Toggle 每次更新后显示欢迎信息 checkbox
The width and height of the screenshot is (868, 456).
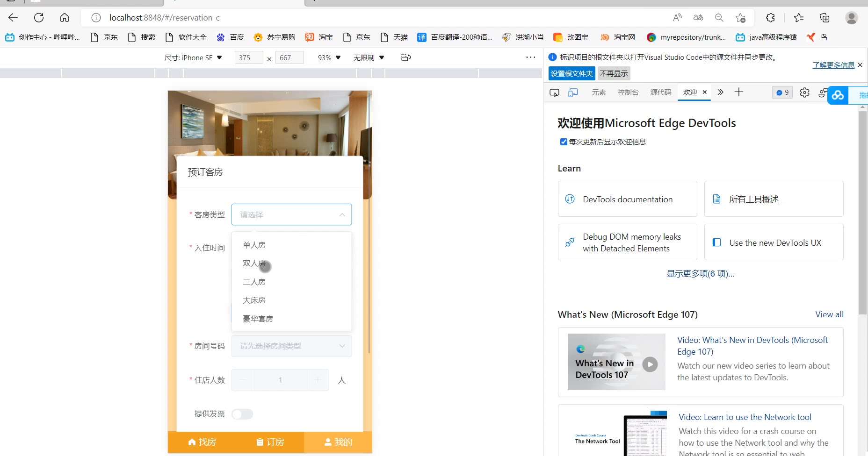coord(564,142)
